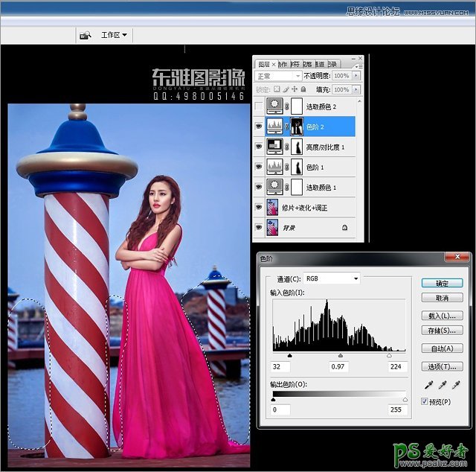Switch to the 图层 layers tab
Image resolution: width=476 pixels, height=472 pixels.
click(x=263, y=64)
